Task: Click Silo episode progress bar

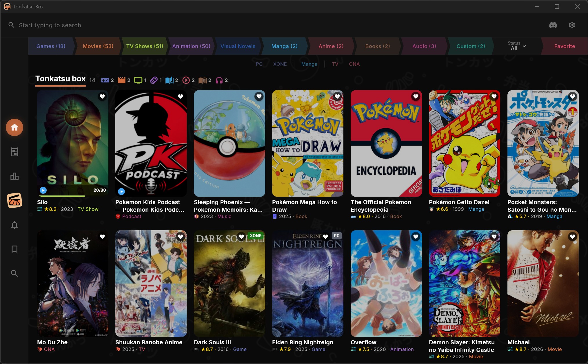Action: 73,196
